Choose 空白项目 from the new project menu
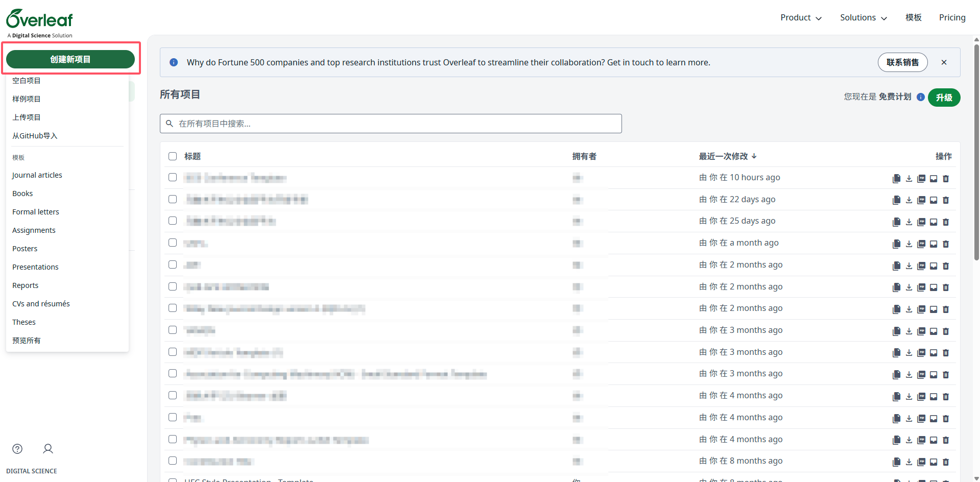 pyautogui.click(x=27, y=81)
